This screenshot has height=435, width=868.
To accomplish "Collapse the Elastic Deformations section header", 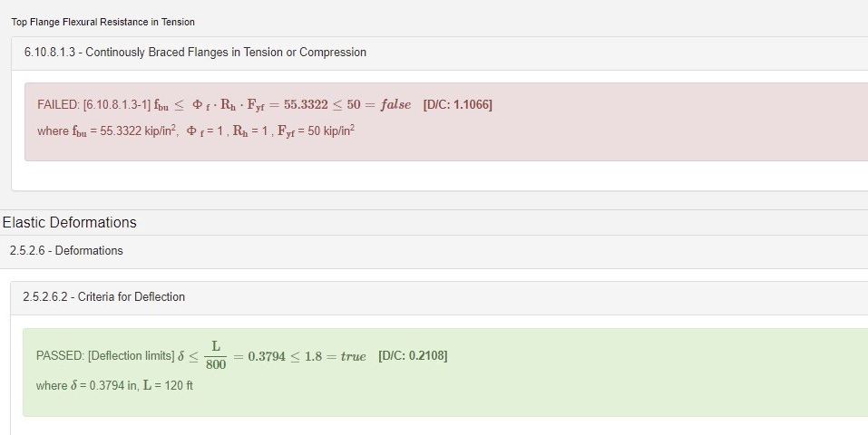I will pyautogui.click(x=70, y=223).
